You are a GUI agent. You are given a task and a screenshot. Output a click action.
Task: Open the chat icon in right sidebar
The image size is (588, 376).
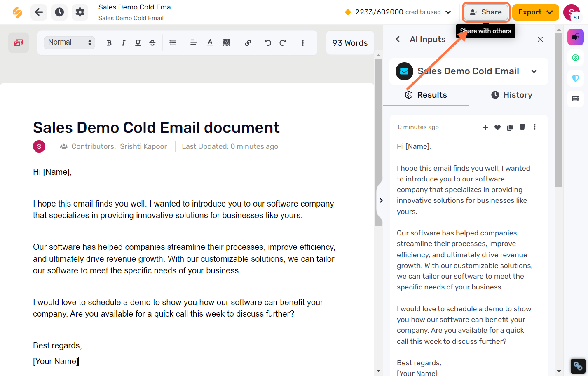tap(576, 37)
